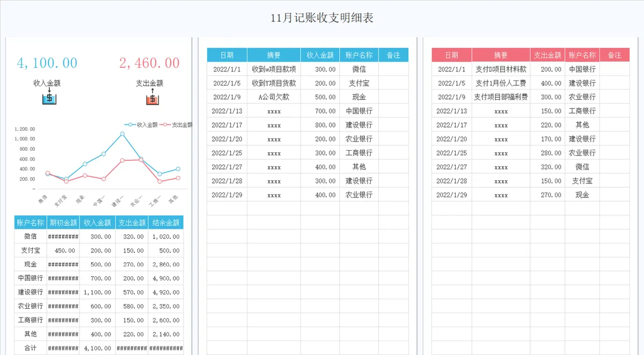Click balance 4,900.00 in the 中国银行 summary row

[166, 278]
